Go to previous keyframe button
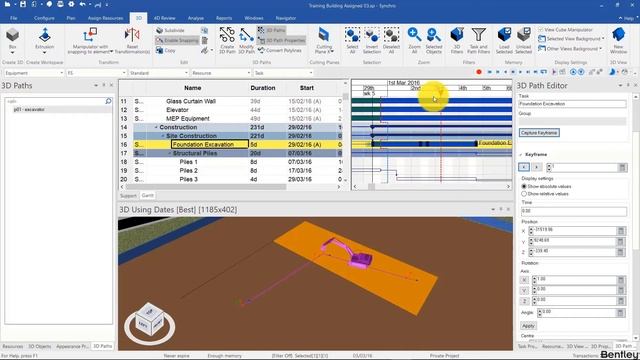 click(x=524, y=167)
